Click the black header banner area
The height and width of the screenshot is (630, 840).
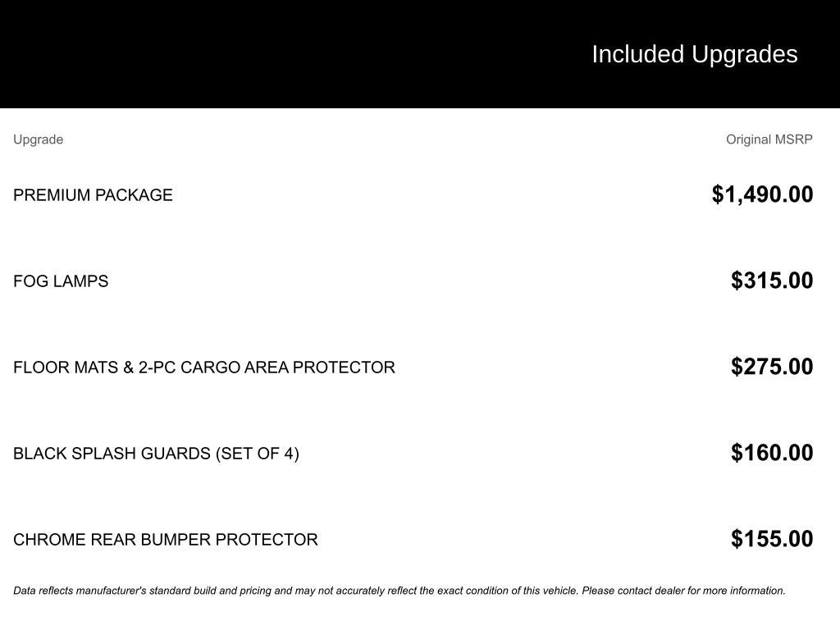(420, 54)
